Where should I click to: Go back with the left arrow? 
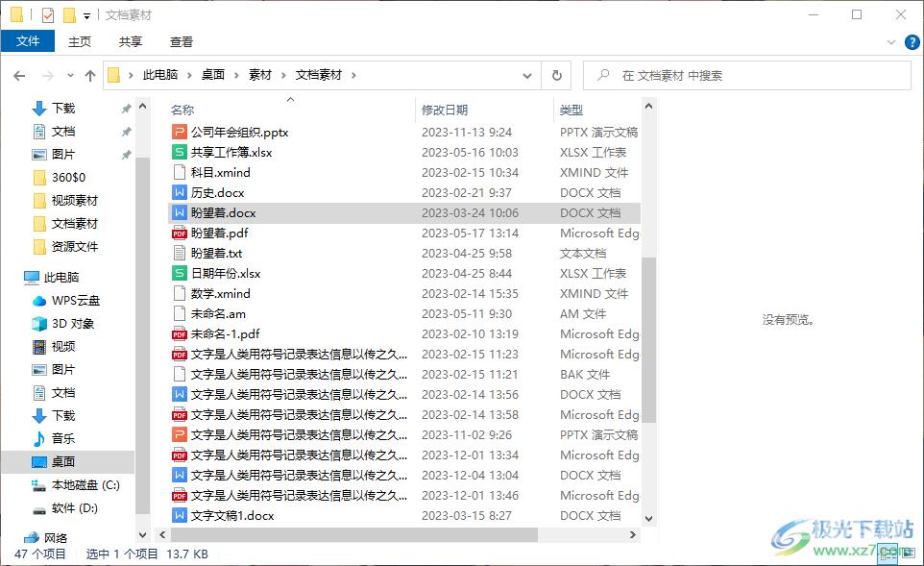click(19, 76)
